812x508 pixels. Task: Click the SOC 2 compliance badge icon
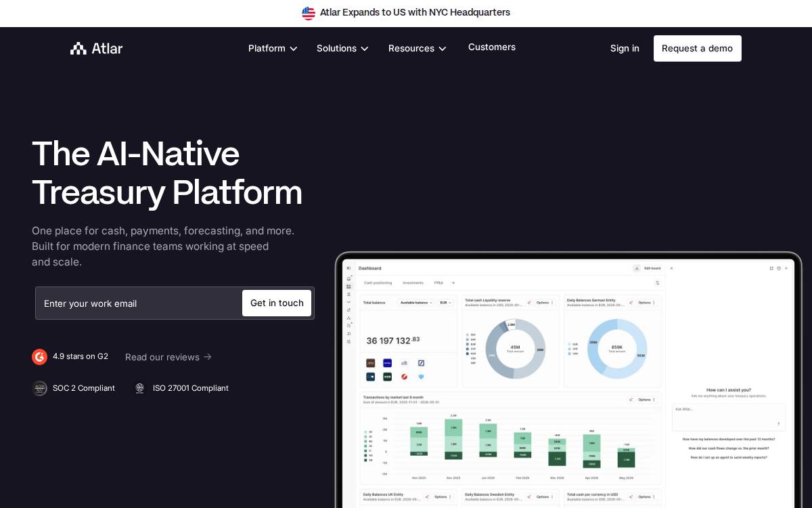pos(40,388)
